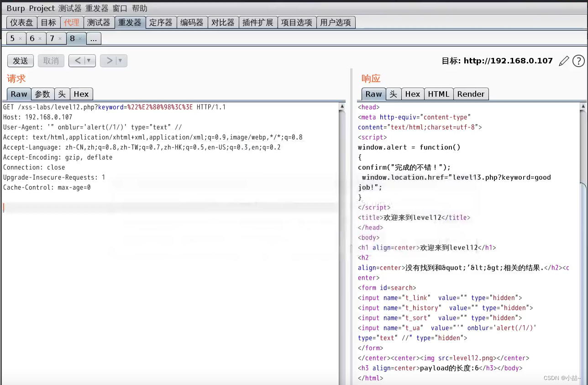Switch to the response HTML tab
Screen dimensions: 588x385
click(439, 94)
